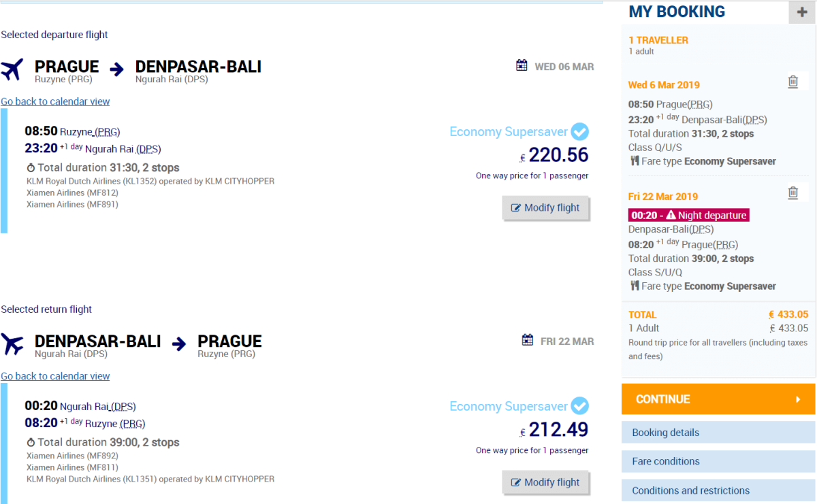Click the calendar icon next to WED 06 MAR

click(x=522, y=65)
